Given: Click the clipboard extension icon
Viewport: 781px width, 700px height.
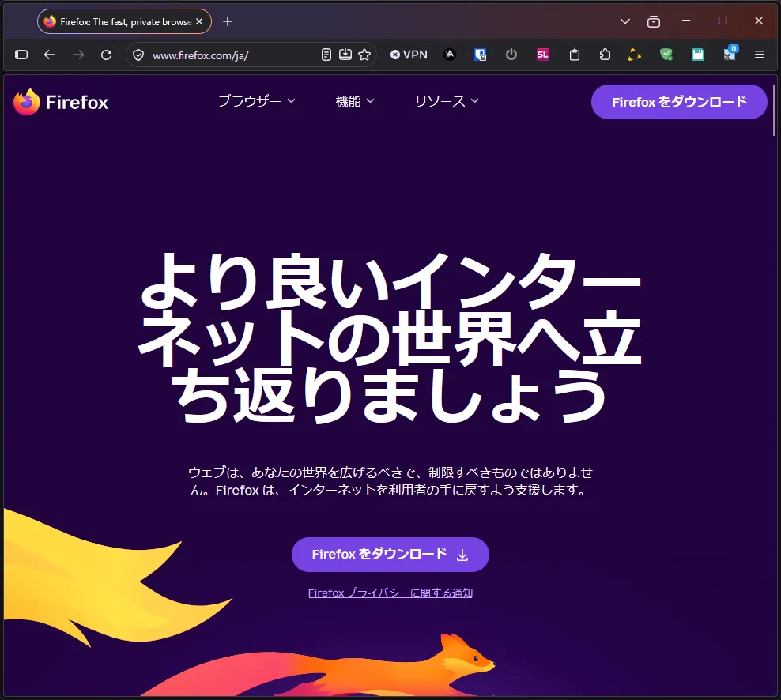Looking at the screenshot, I should click(x=575, y=55).
